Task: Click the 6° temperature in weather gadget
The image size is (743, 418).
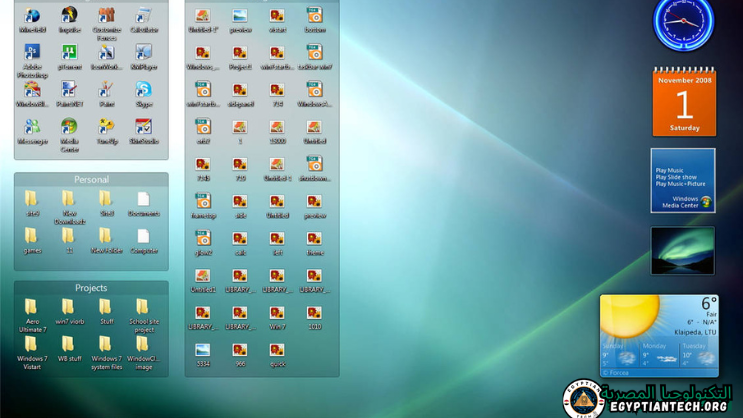Action: pyautogui.click(x=709, y=302)
